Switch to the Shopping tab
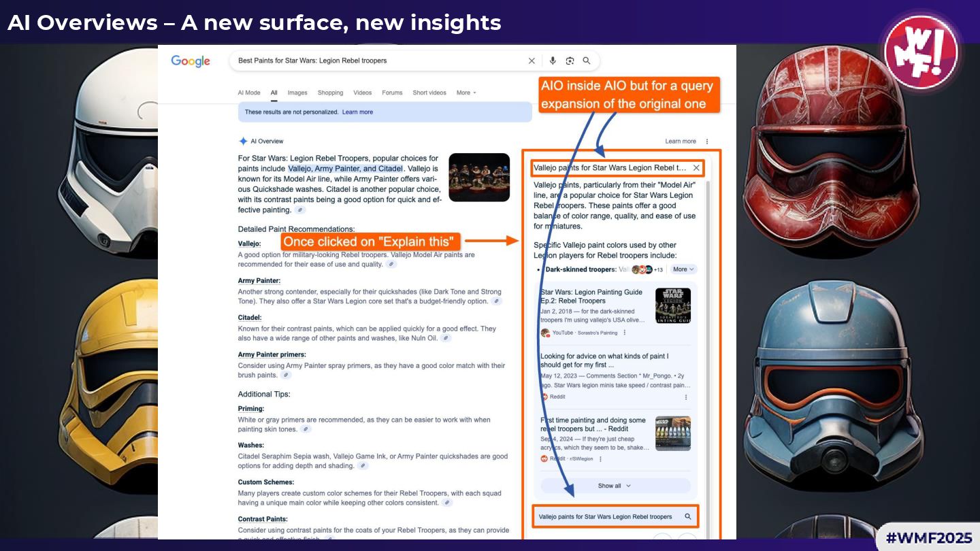Screen dimensions: 980x551 (331, 93)
